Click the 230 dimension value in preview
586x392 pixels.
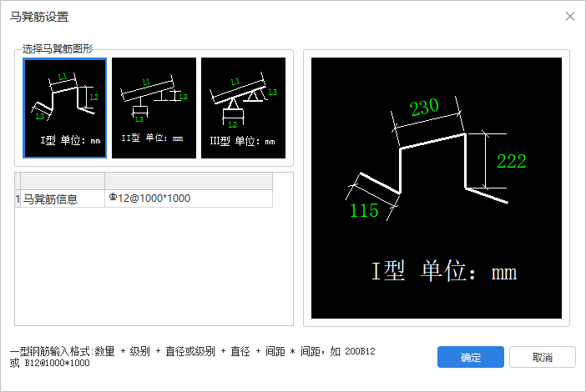(424, 107)
